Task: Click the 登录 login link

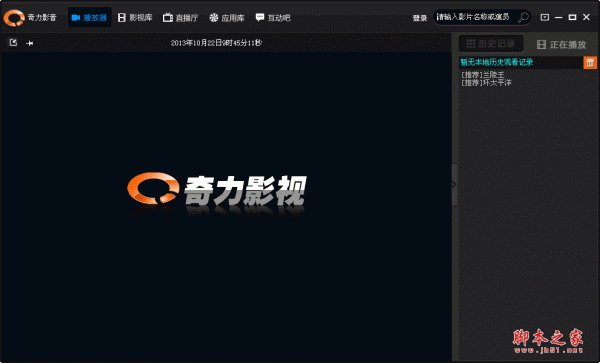Action: (x=419, y=18)
